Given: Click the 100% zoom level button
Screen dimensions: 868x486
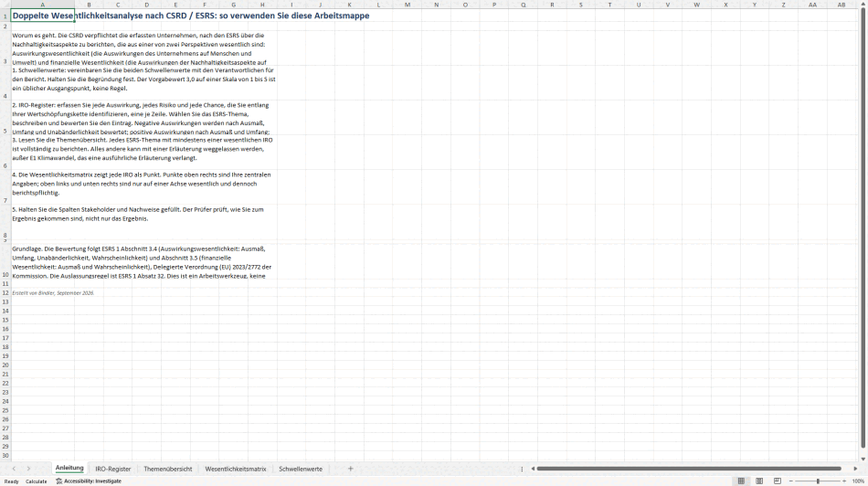Looking at the screenshot, I should point(858,481).
